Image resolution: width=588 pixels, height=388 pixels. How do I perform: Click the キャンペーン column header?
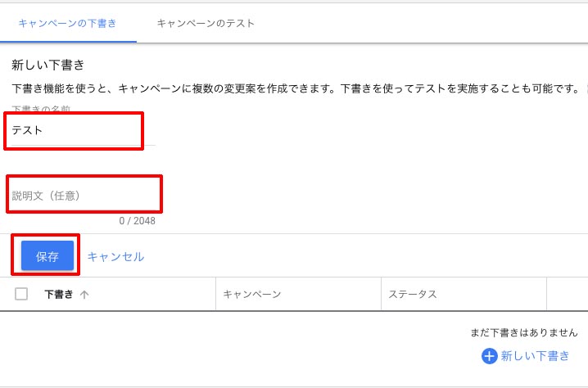tap(252, 295)
